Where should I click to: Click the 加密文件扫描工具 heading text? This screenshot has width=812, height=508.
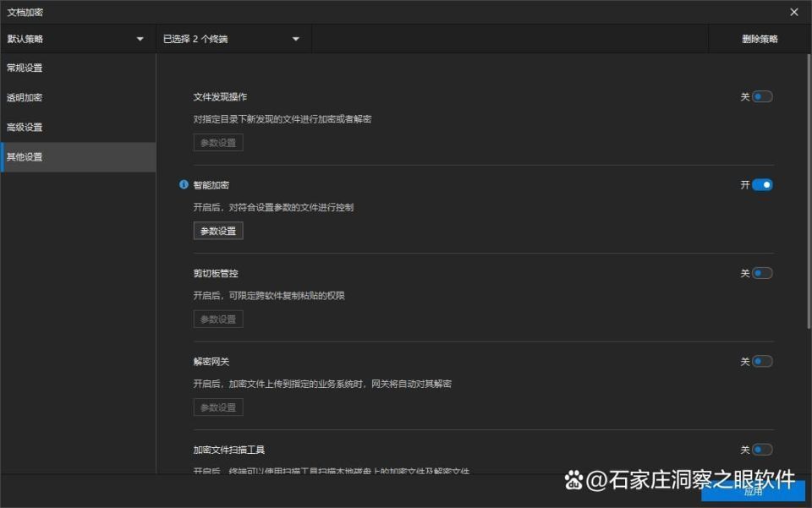pyautogui.click(x=229, y=450)
